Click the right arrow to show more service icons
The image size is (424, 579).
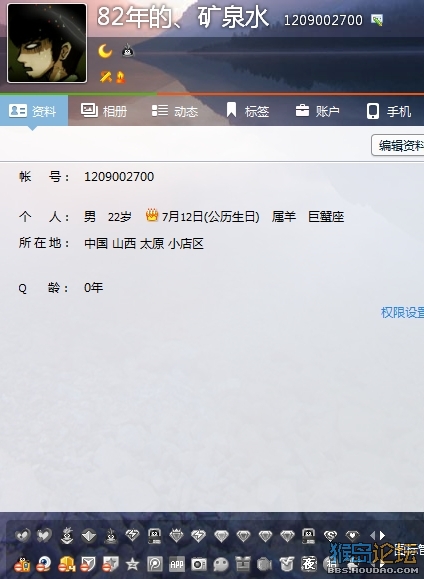pyautogui.click(x=382, y=535)
